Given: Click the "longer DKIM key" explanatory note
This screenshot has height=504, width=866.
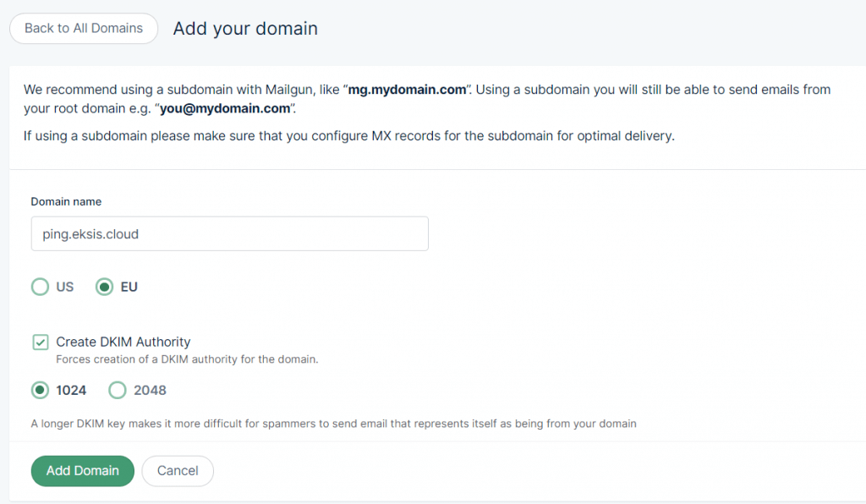Looking at the screenshot, I should tap(333, 423).
